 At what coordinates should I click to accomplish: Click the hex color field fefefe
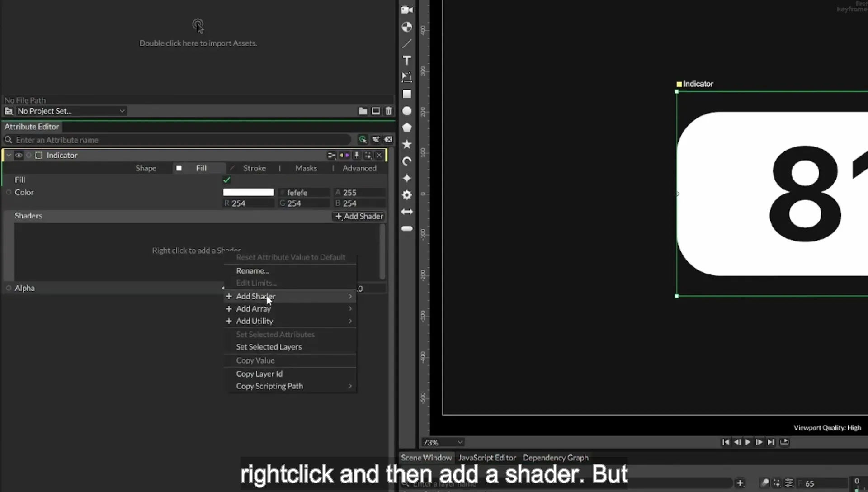(304, 193)
